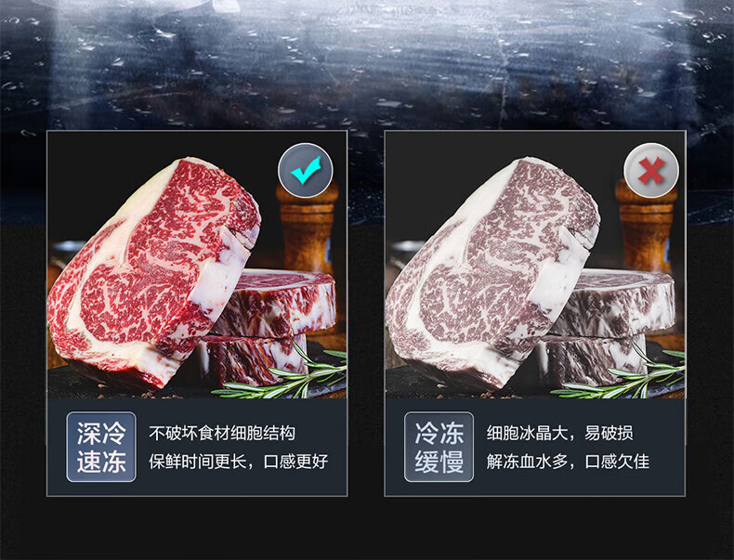Screen dimensions: 734x560
Task: Click the text 解冻血水多，口感欠佳
Action: point(568,462)
